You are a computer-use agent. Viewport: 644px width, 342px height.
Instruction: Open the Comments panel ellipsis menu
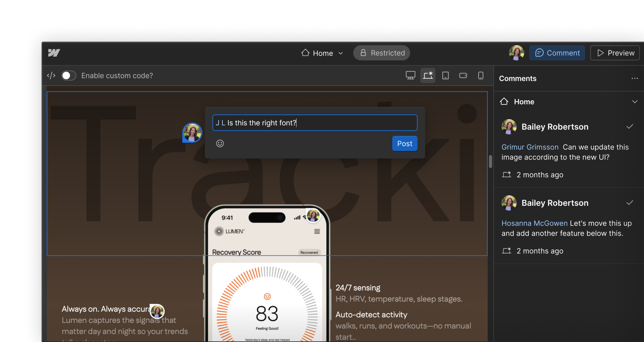[x=635, y=78]
